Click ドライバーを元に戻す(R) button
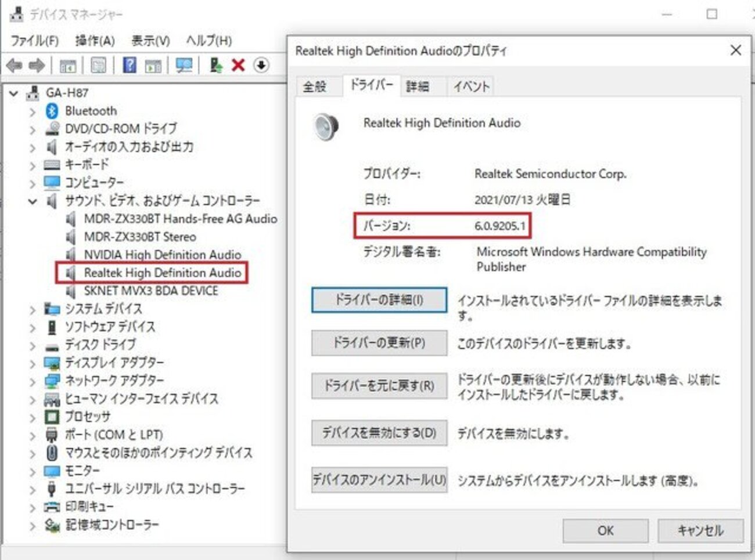 (x=379, y=386)
